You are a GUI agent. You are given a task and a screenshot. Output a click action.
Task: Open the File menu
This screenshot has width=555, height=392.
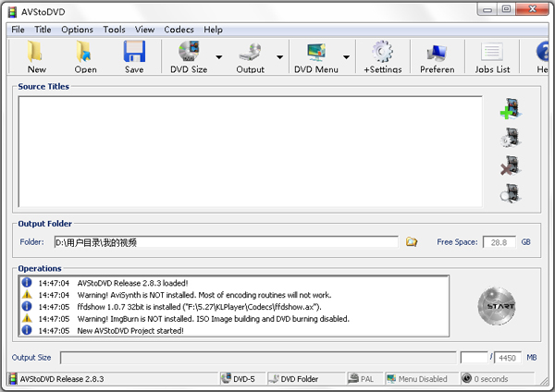18,30
